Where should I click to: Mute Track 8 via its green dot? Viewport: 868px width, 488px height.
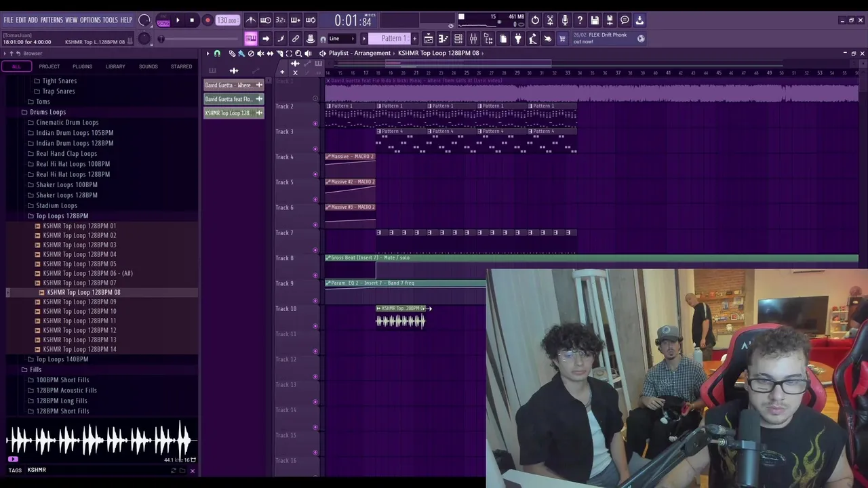[315, 275]
